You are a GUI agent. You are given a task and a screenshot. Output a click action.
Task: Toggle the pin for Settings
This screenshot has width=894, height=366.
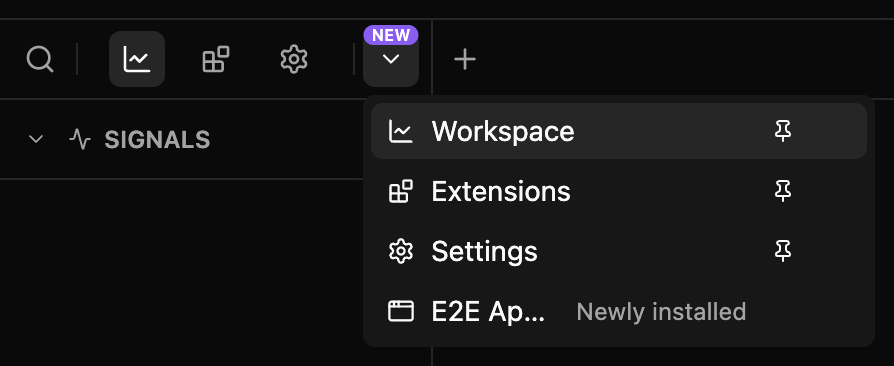(783, 251)
